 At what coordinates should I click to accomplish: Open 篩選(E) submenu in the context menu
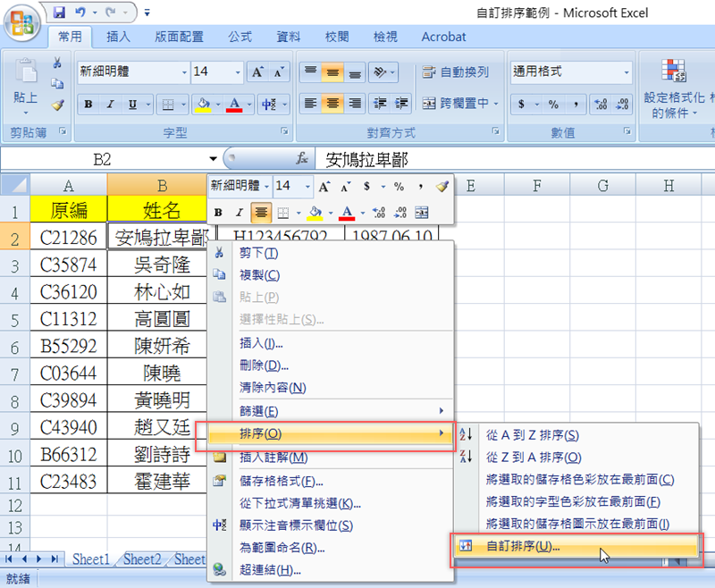(331, 411)
